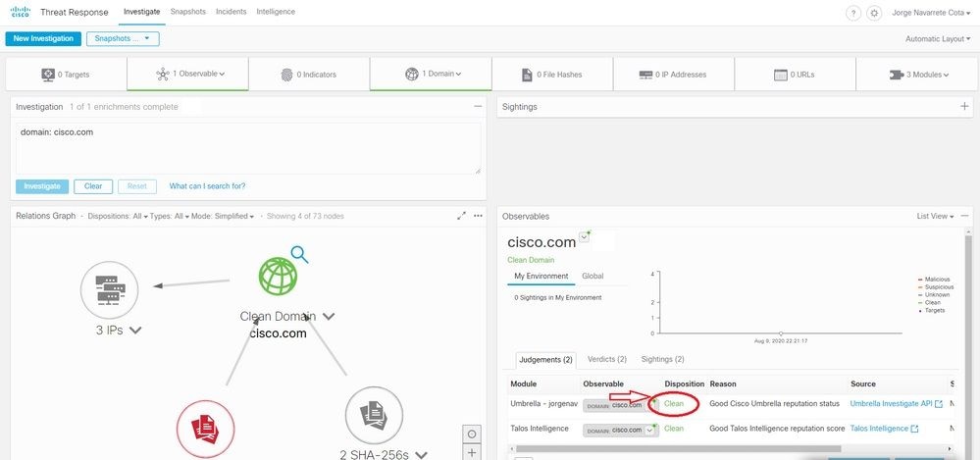The image size is (980, 460).
Task: Open pivot menu on Talos row observable
Action: pyautogui.click(x=650, y=430)
